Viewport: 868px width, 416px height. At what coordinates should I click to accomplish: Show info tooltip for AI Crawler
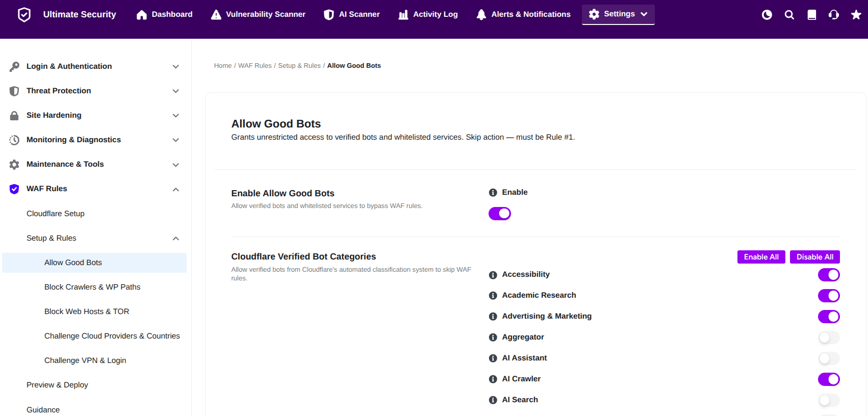[493, 379]
